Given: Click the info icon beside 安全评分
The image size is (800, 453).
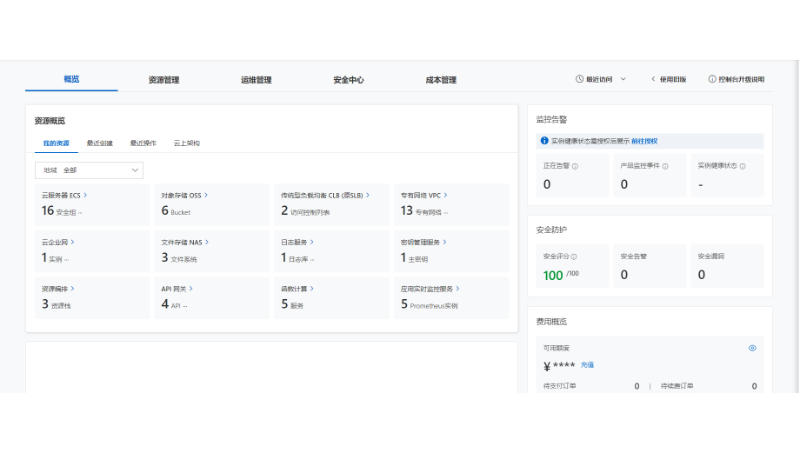Looking at the screenshot, I should click(574, 257).
